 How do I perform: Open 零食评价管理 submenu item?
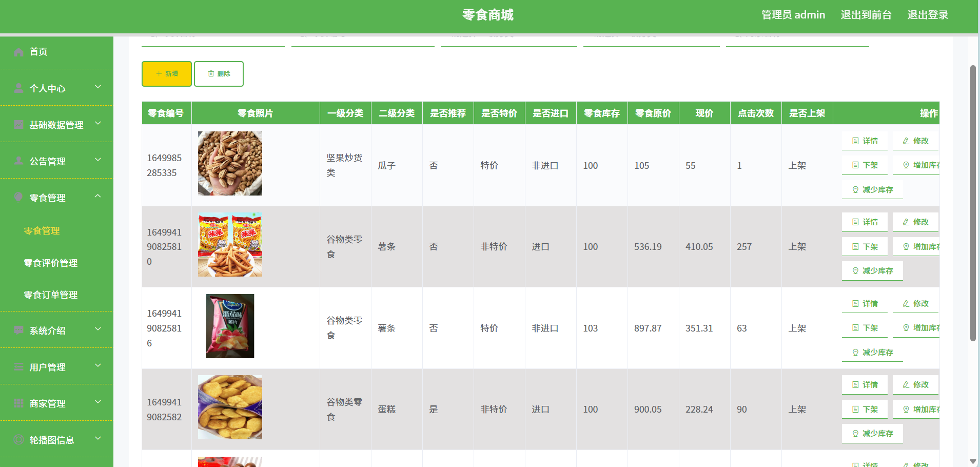click(x=51, y=263)
